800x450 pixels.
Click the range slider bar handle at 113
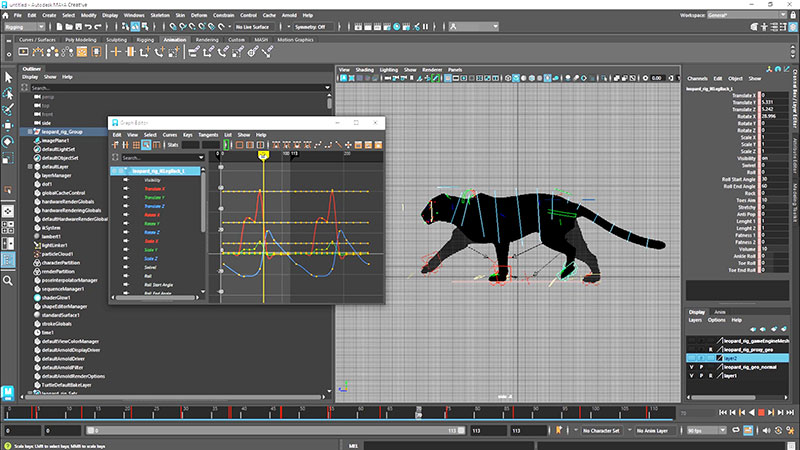pyautogui.click(x=461, y=431)
